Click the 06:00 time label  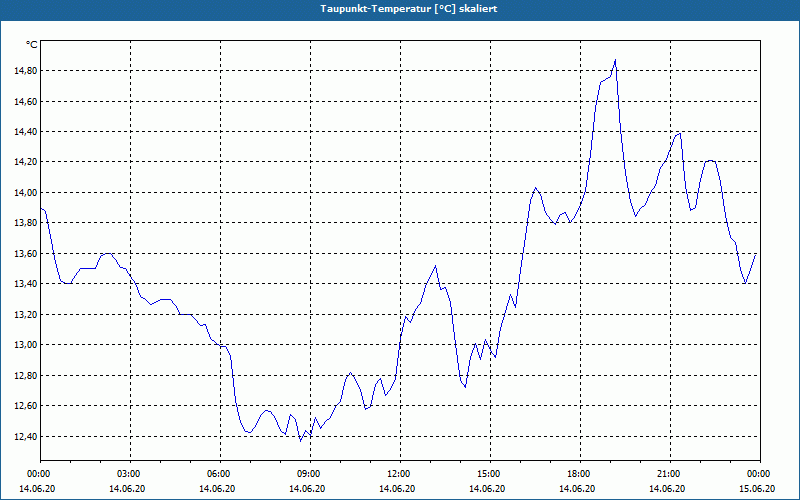(217, 474)
